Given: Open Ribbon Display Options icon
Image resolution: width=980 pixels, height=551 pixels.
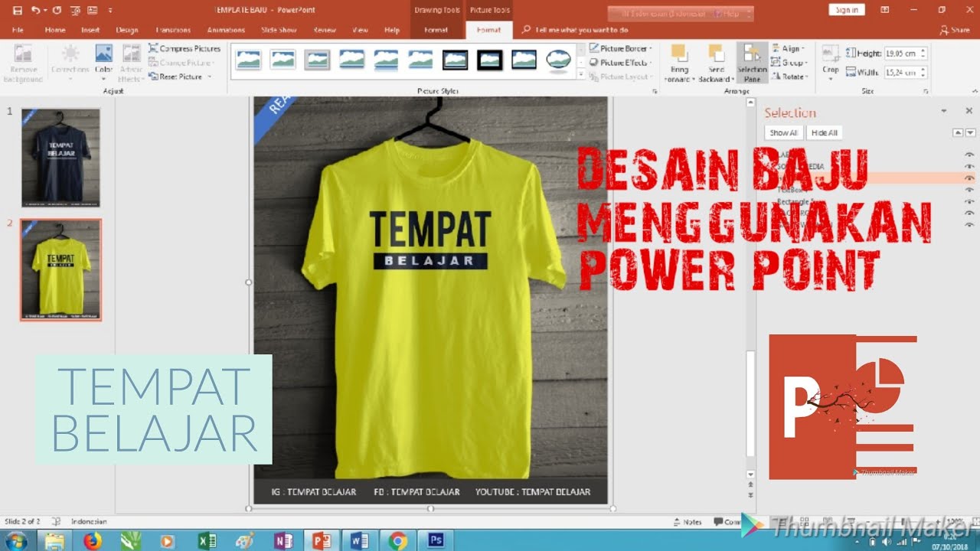Looking at the screenshot, I should tap(884, 10).
